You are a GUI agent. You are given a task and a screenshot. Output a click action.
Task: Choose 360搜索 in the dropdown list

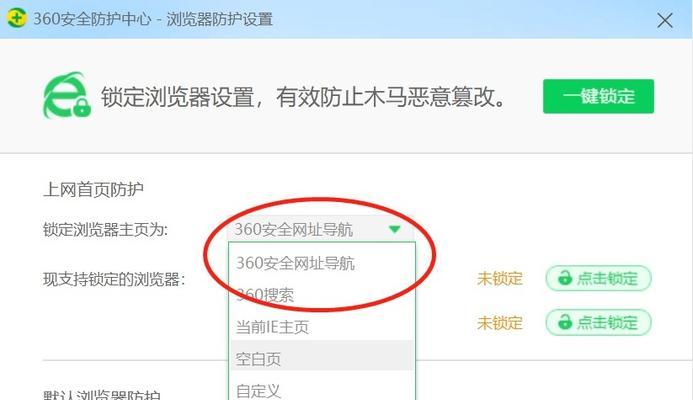click(322, 295)
